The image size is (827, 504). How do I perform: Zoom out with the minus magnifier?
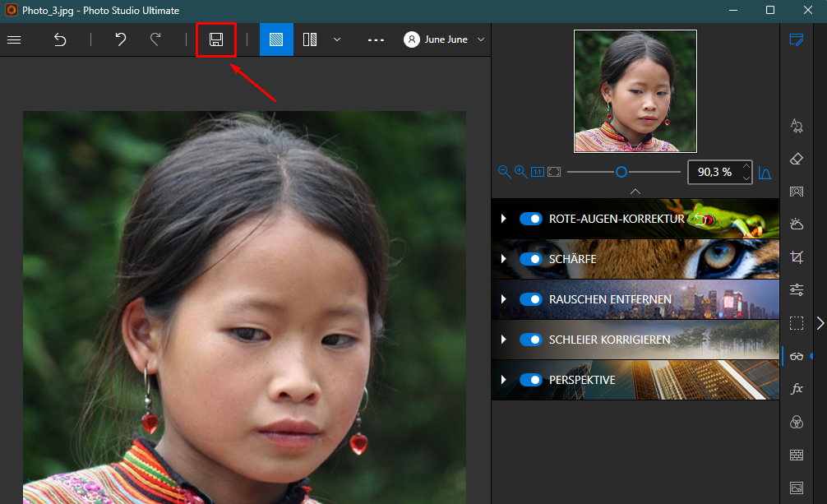[504, 172]
